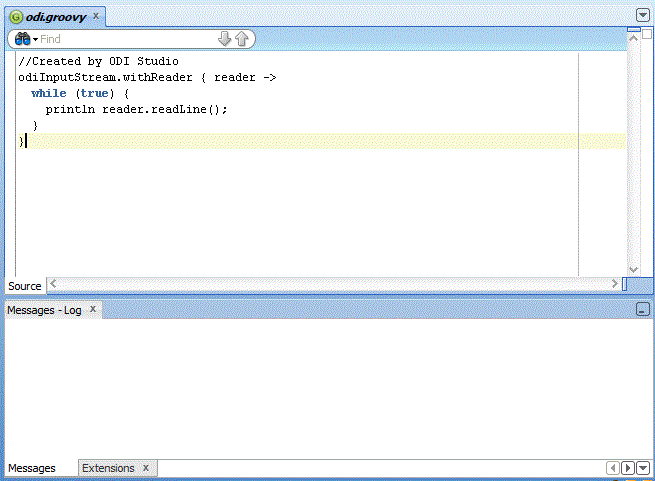The height and width of the screenshot is (481, 655).
Task: Click the binoculars search icon
Action: coord(22,39)
